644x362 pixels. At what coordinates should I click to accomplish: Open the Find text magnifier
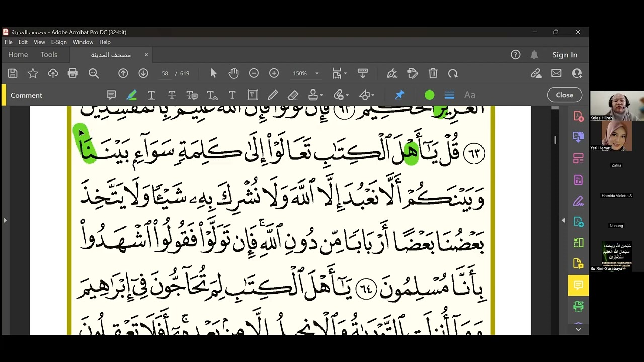[x=94, y=73]
